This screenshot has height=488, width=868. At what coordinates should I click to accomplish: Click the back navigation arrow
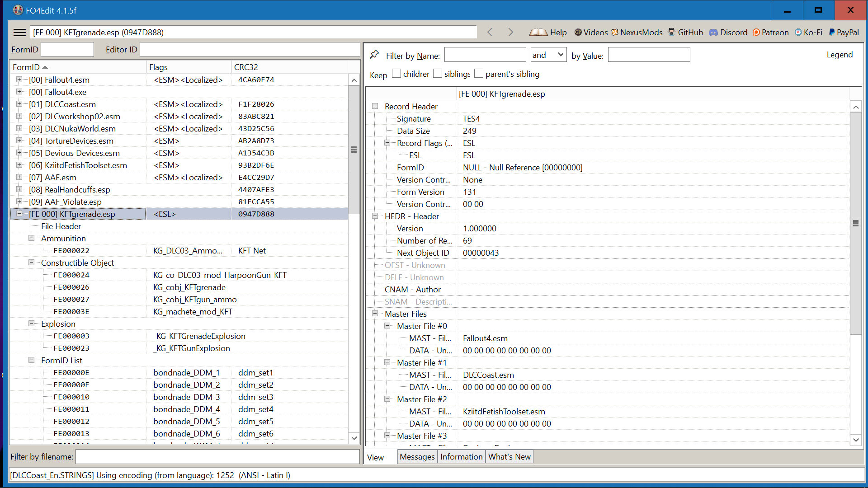point(490,32)
